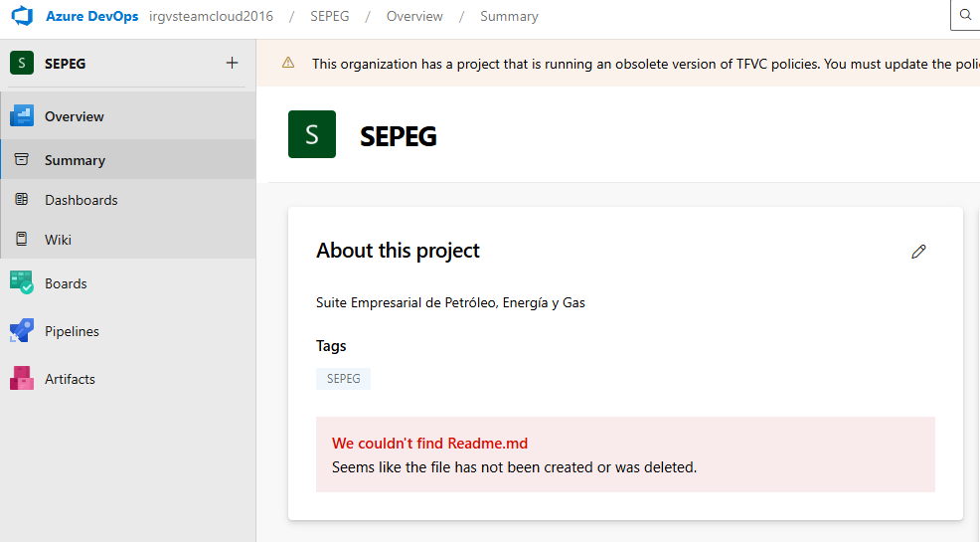Click the About this project heading
Image resolution: width=980 pixels, height=542 pixels.
398,250
